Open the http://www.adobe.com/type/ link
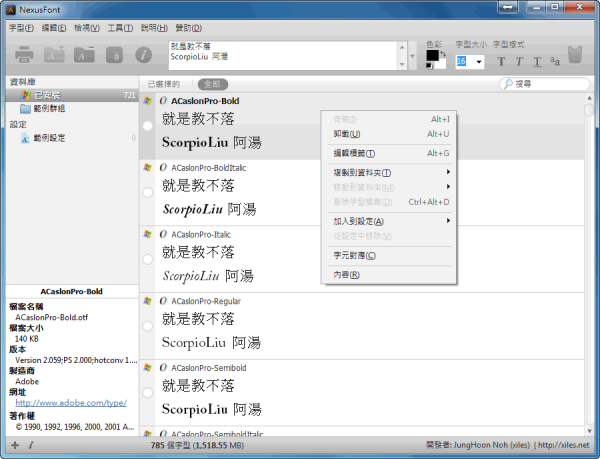 71,403
